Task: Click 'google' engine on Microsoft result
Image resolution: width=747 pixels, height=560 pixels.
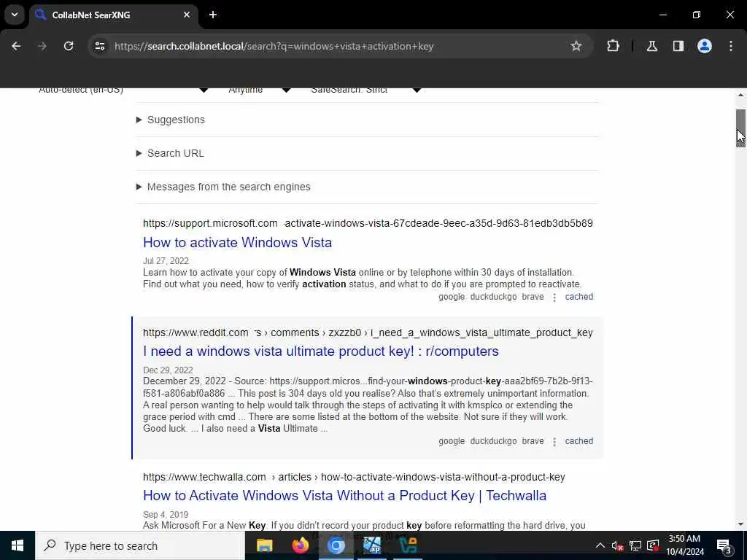Action: (452, 297)
